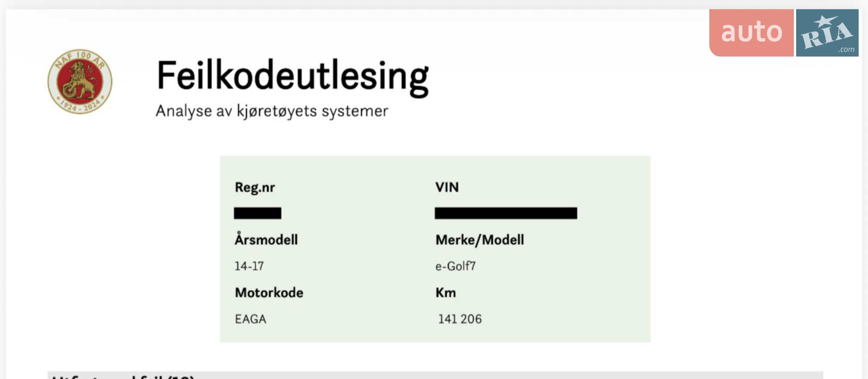Click the Reg.nr label
This screenshot has height=379, width=868.
255,187
